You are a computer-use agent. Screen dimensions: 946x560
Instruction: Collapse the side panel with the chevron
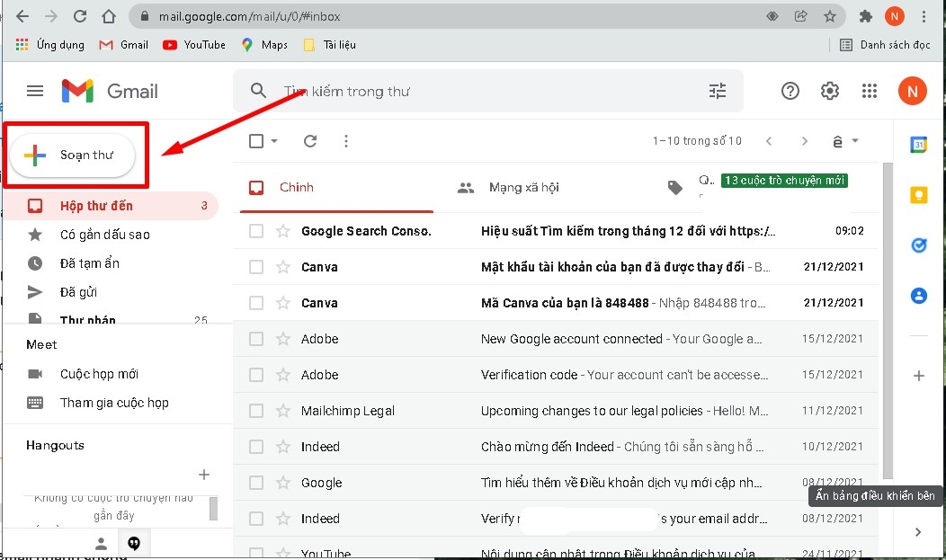(x=918, y=532)
